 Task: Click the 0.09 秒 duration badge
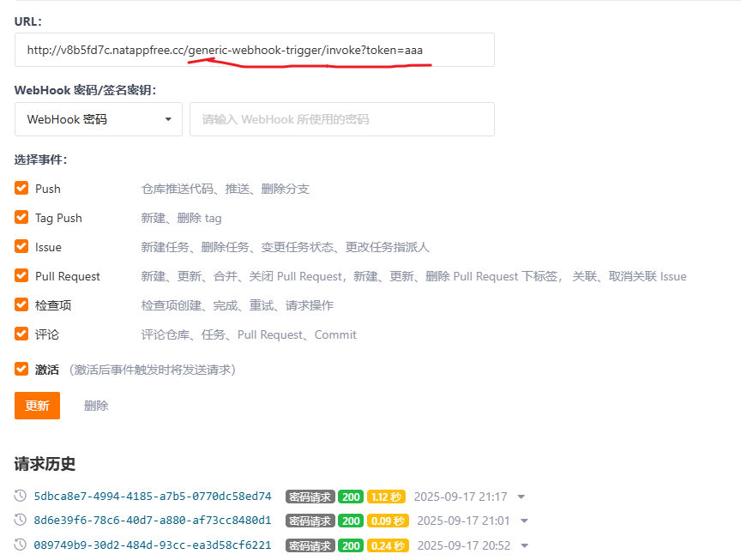click(x=388, y=521)
